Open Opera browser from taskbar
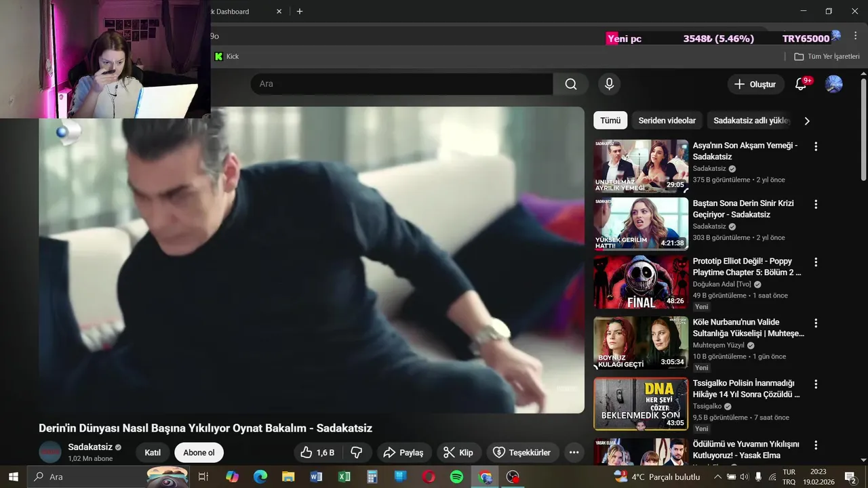868x488 pixels. (429, 476)
